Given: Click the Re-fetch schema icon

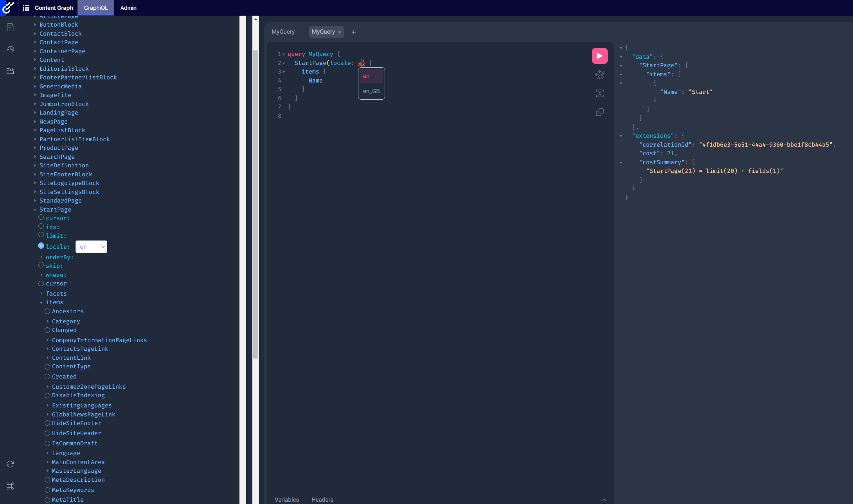Looking at the screenshot, I should tap(11, 464).
